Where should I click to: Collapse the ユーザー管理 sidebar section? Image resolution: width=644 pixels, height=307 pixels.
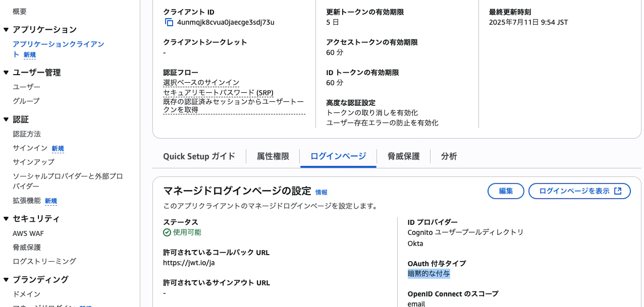pyautogui.click(x=6, y=72)
